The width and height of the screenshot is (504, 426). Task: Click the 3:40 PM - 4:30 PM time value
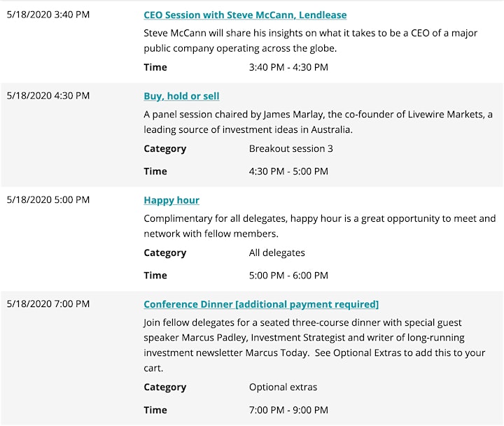click(x=288, y=67)
